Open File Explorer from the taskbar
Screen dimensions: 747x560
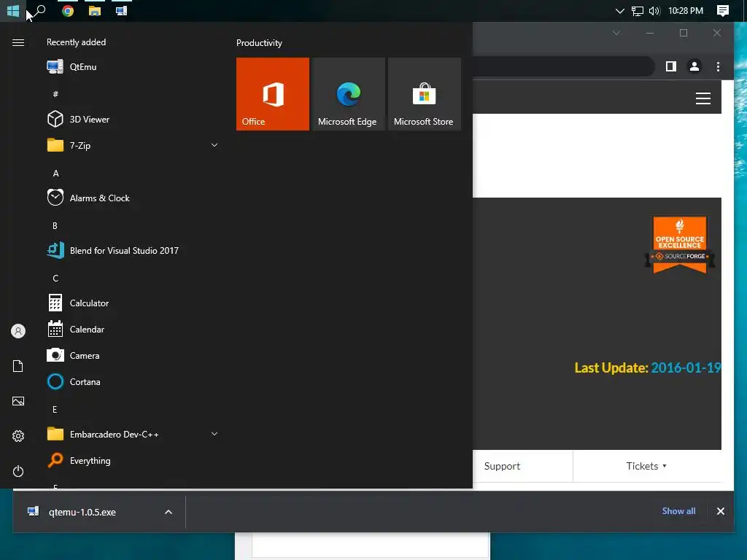[94, 10]
